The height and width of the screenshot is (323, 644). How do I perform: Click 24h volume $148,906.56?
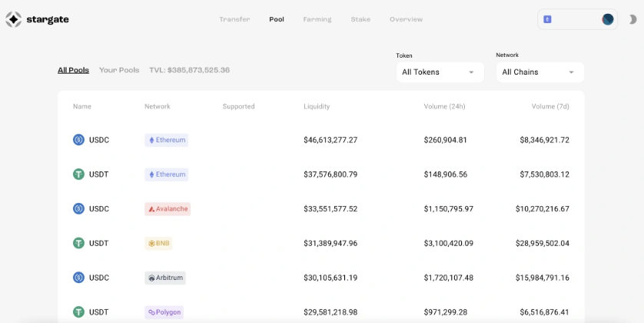446,175
